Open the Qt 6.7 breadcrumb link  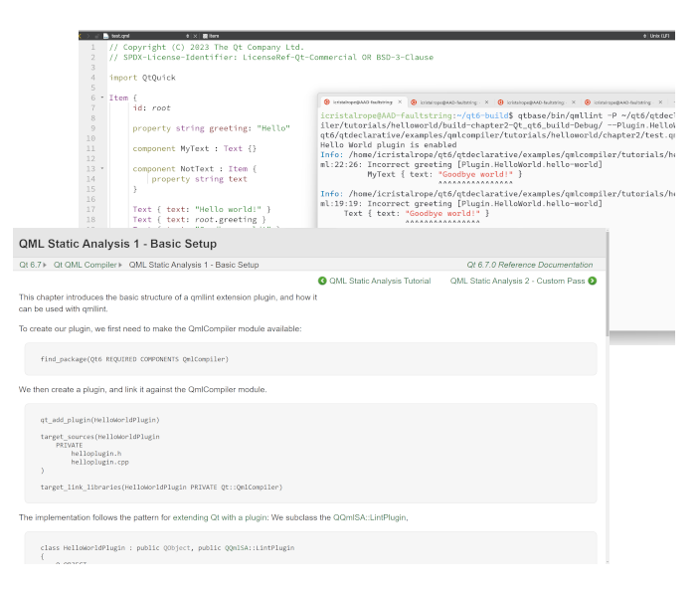[x=30, y=265]
